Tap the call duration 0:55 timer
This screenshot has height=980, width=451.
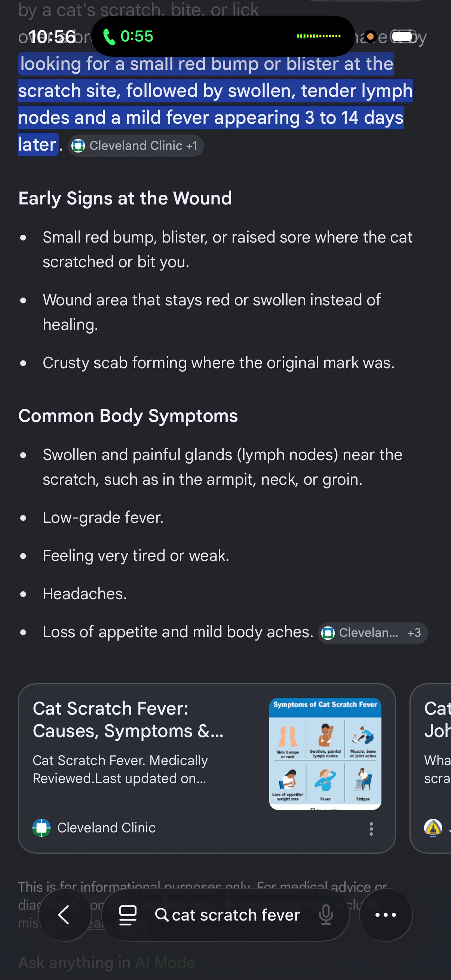136,37
